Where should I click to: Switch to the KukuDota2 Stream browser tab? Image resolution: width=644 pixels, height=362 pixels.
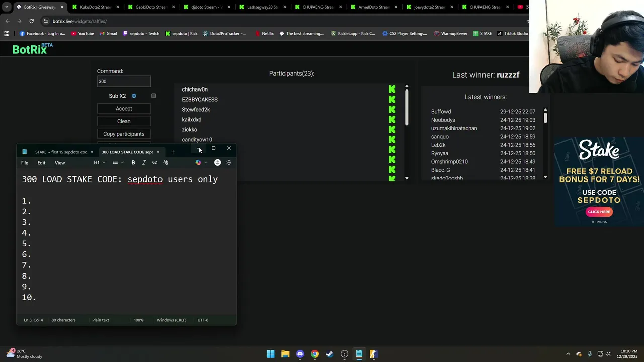96,7
